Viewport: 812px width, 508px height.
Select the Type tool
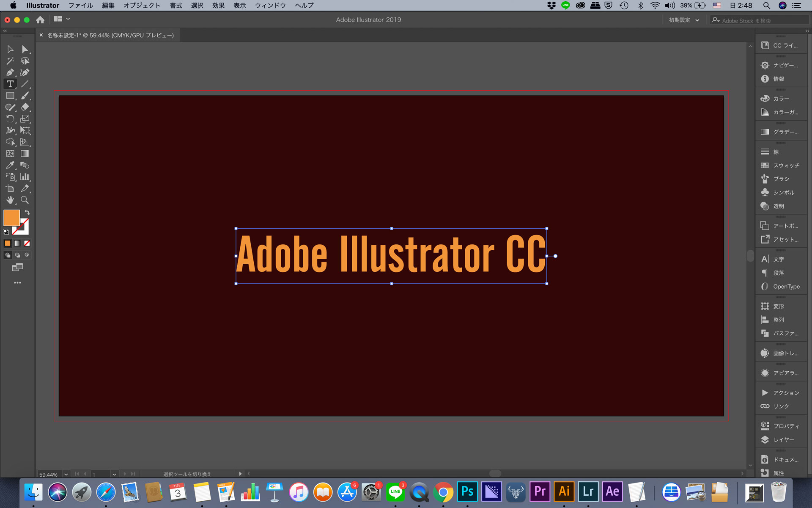point(10,84)
